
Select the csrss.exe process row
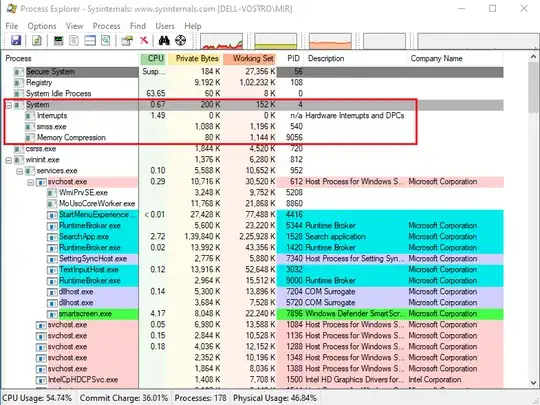click(253, 149)
